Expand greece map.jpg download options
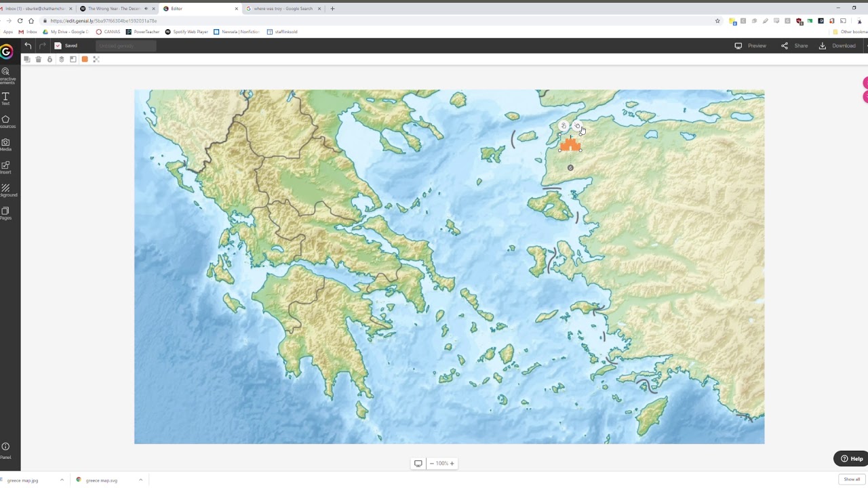Image resolution: width=868 pixels, height=488 pixels. pos(62,480)
